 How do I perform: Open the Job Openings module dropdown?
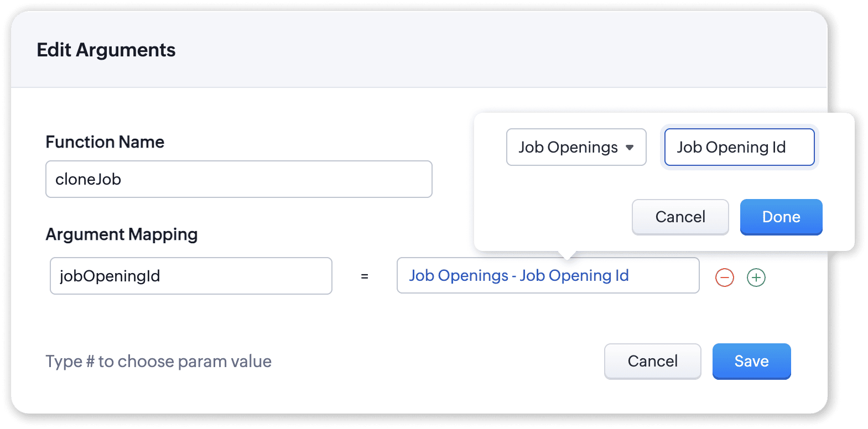tap(576, 147)
